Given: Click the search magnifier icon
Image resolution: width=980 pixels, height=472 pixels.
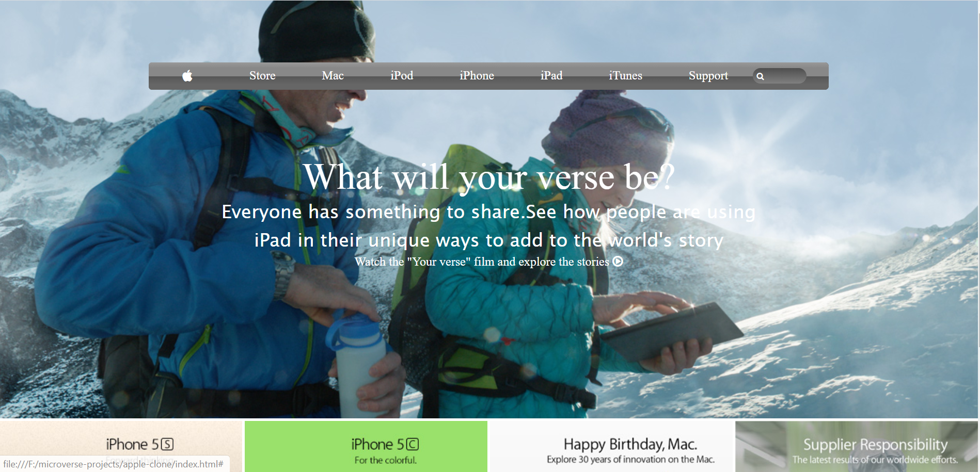Looking at the screenshot, I should coord(760,76).
